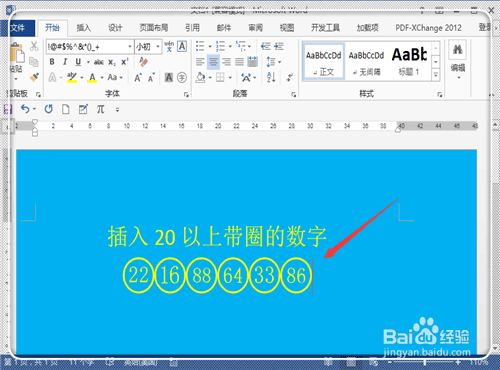Center align paragraph

click(x=213, y=62)
